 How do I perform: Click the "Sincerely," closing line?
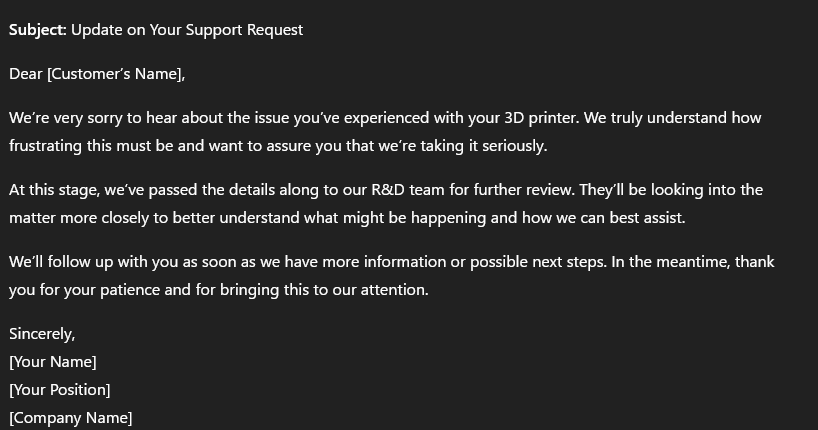click(42, 333)
